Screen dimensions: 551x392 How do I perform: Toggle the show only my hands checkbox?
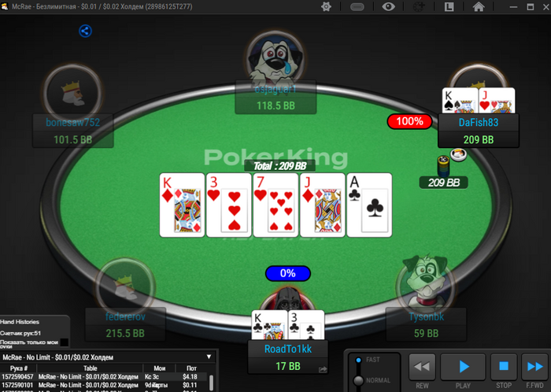[x=65, y=342]
